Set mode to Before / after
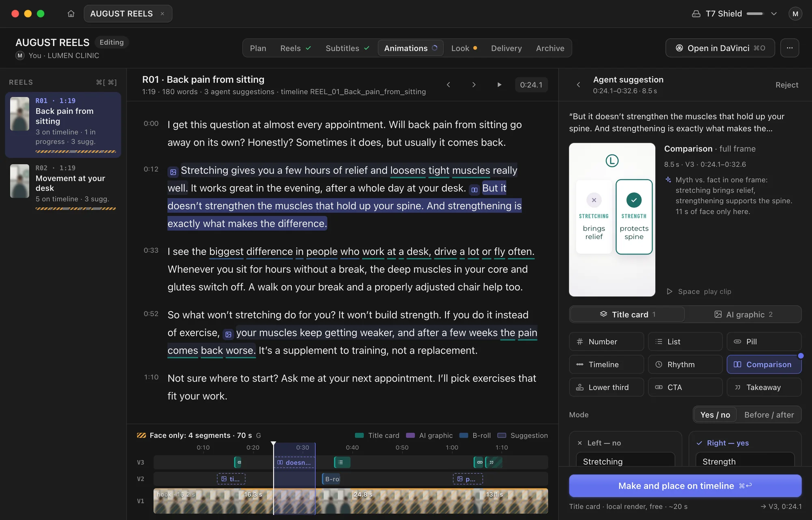The width and height of the screenshot is (812, 520). [x=769, y=414]
